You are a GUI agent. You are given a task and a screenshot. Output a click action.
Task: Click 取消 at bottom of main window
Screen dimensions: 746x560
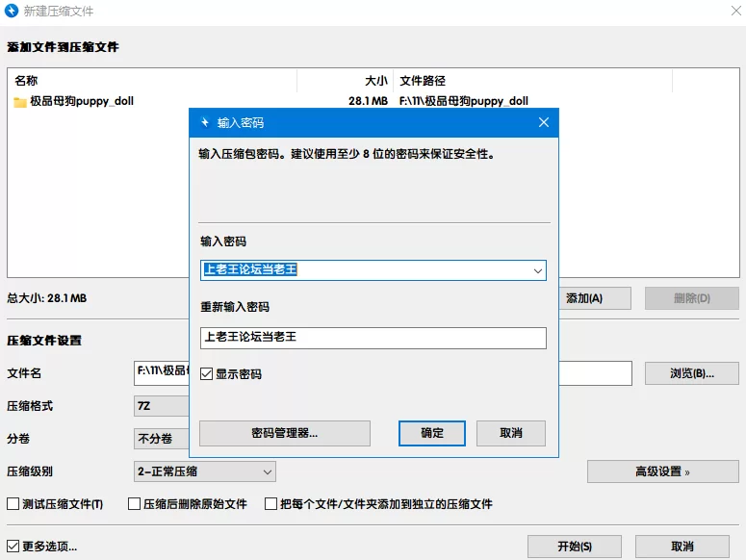682,547
